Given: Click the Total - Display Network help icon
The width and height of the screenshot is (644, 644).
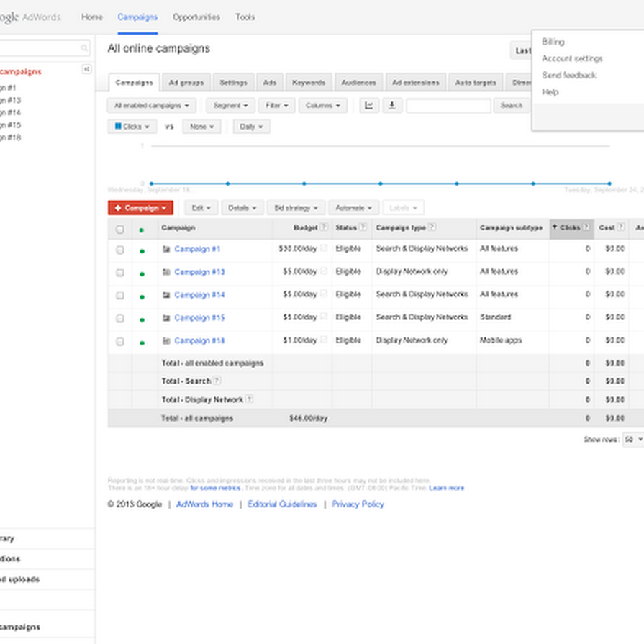Looking at the screenshot, I should [x=249, y=399].
